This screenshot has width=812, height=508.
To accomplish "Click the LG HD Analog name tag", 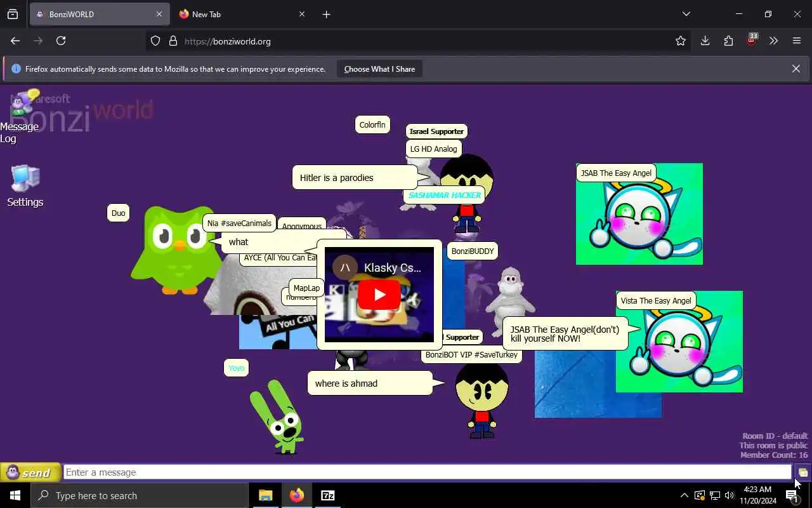I will (433, 149).
